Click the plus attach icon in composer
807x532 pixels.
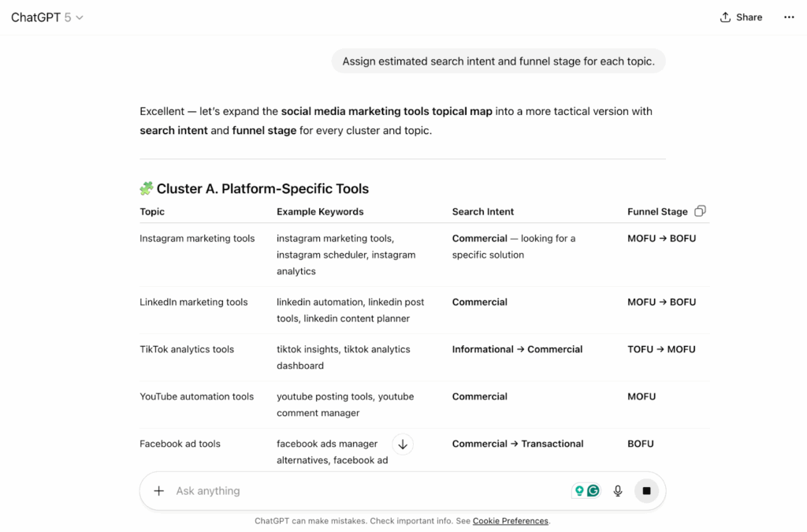[158, 491]
